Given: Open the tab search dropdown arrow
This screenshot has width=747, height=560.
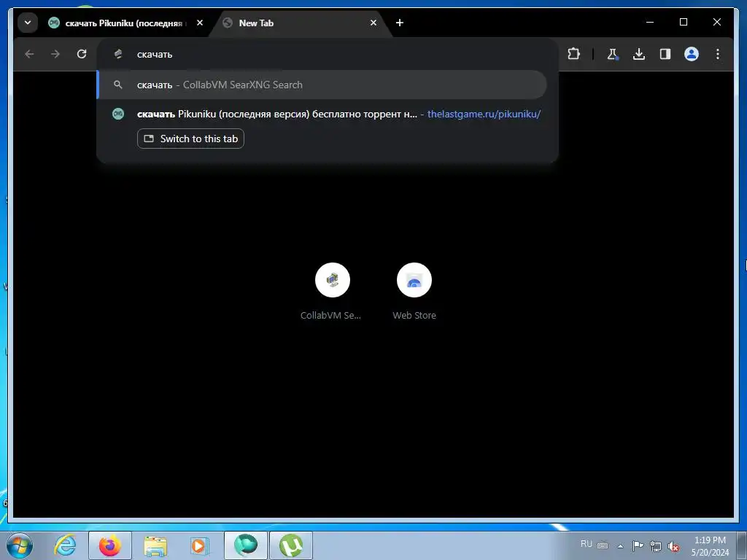Looking at the screenshot, I should tap(28, 23).
